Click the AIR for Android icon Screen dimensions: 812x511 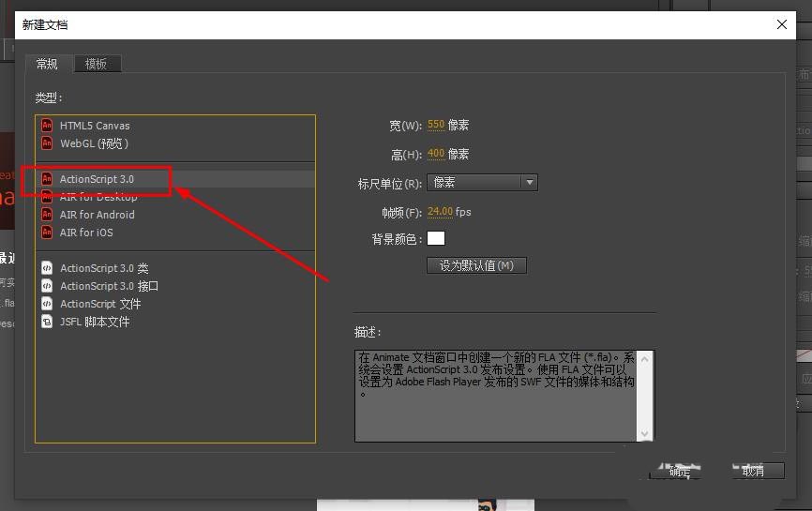pyautogui.click(x=47, y=215)
